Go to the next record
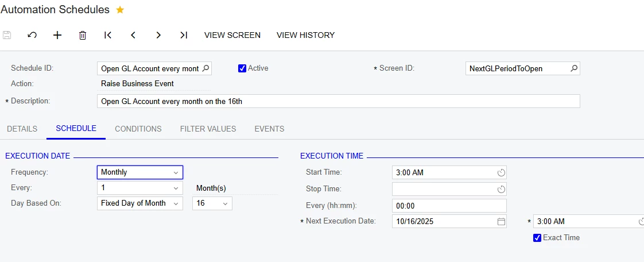This screenshot has width=644, height=262. coord(158,35)
